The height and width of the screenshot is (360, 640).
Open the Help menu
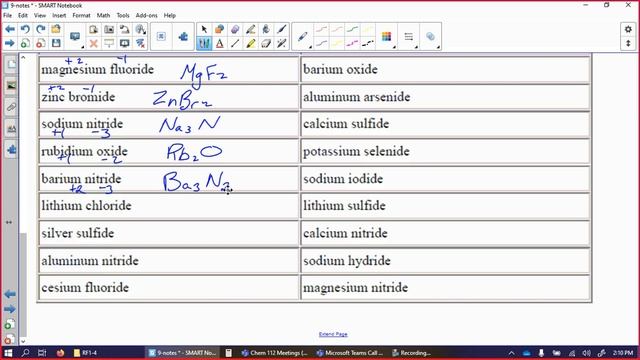(x=169, y=16)
